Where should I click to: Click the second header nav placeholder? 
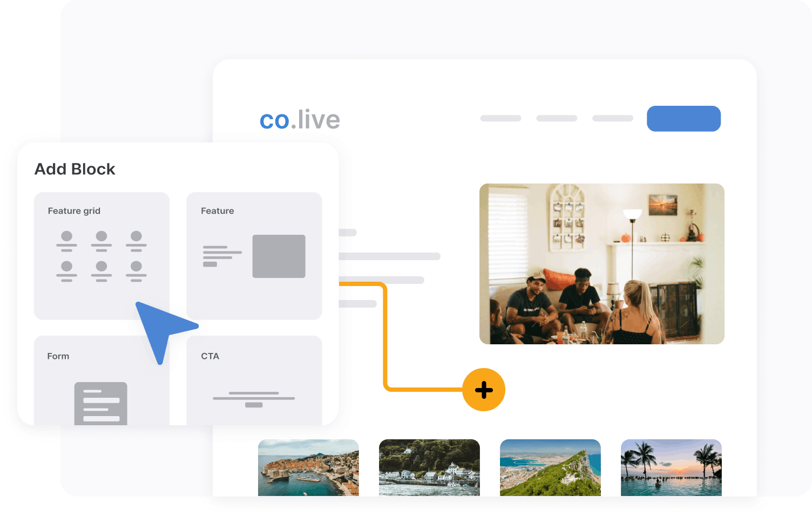coord(557,118)
